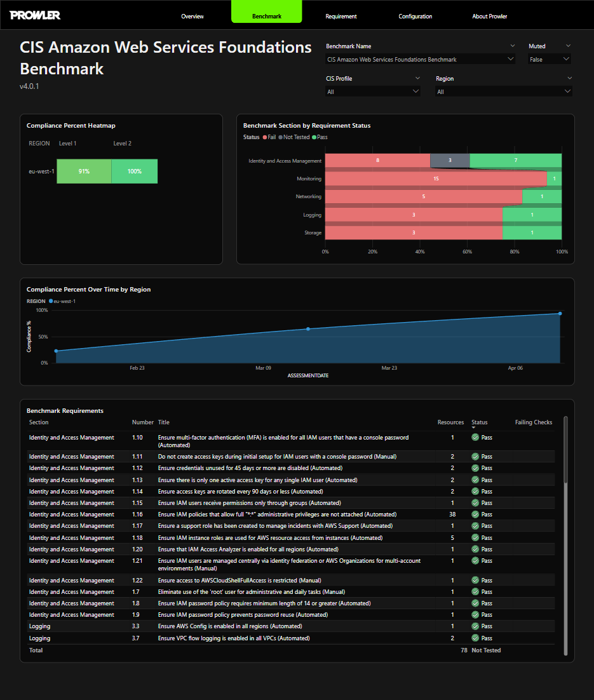The height and width of the screenshot is (700, 594).
Task: Click Pass status icon for requirement 1.16
Action: [475, 515]
